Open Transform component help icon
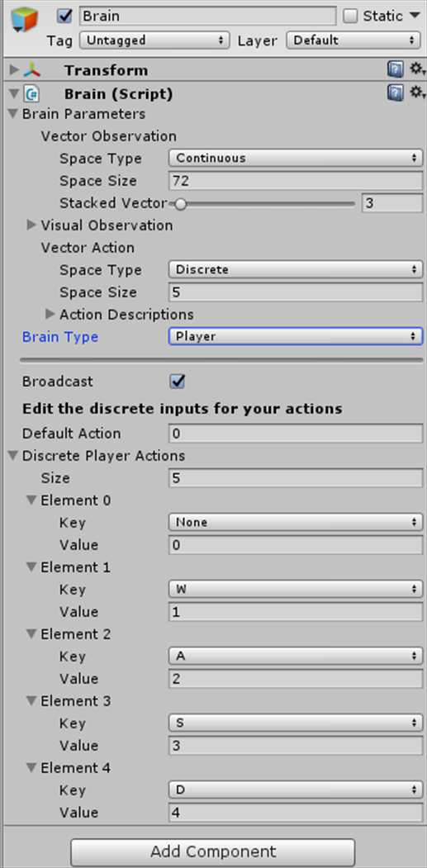This screenshot has height=868, width=427. coord(395,69)
